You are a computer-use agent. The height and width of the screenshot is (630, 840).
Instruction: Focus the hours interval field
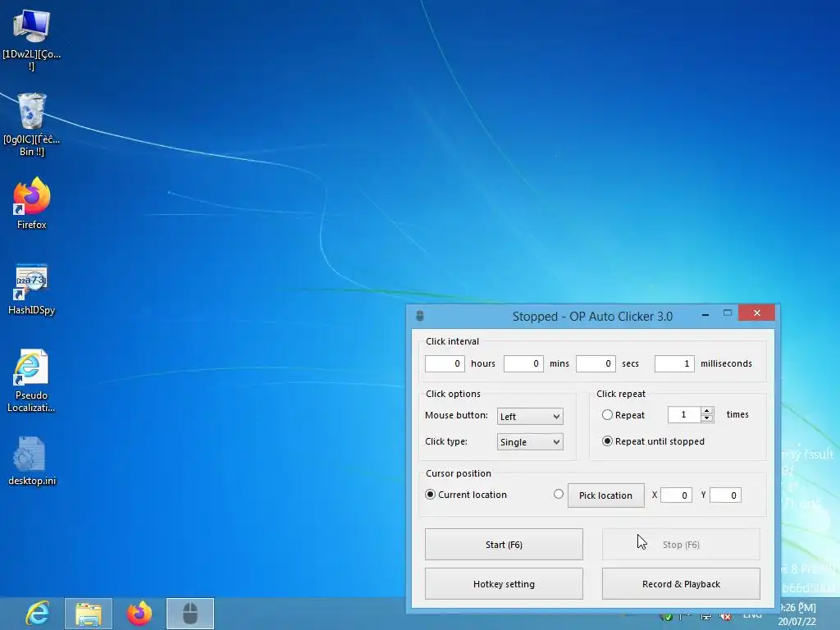(x=445, y=363)
